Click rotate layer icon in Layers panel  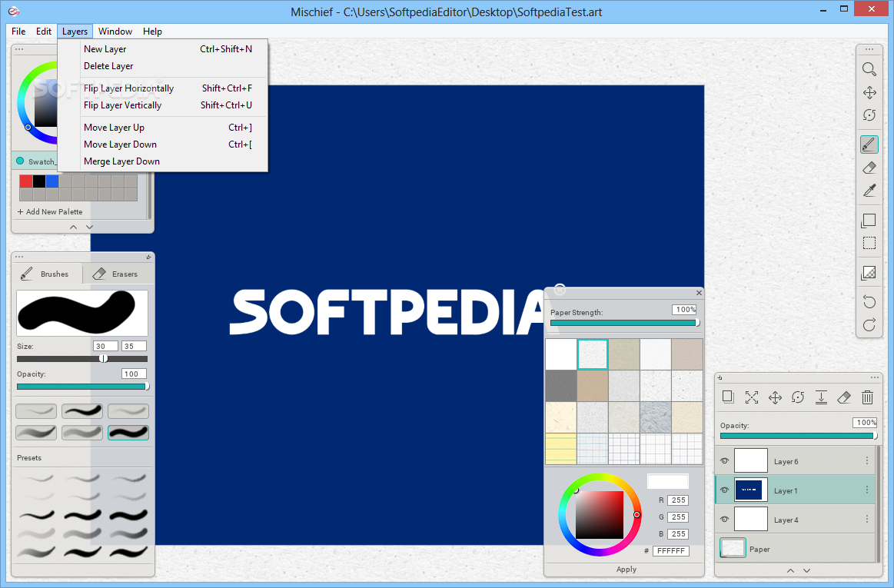click(x=798, y=397)
